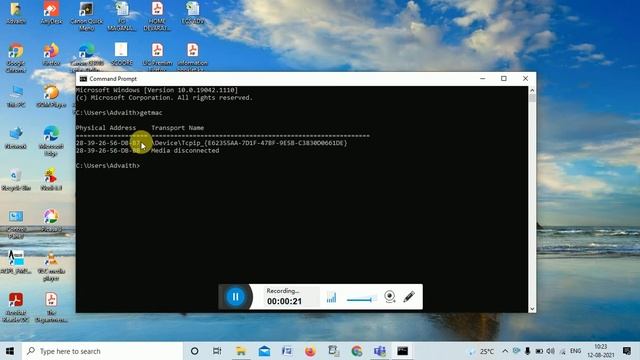Open HOME DECLARATION PDF desktop file
Image resolution: width=640 pixels, height=360 pixels.
coord(157,16)
